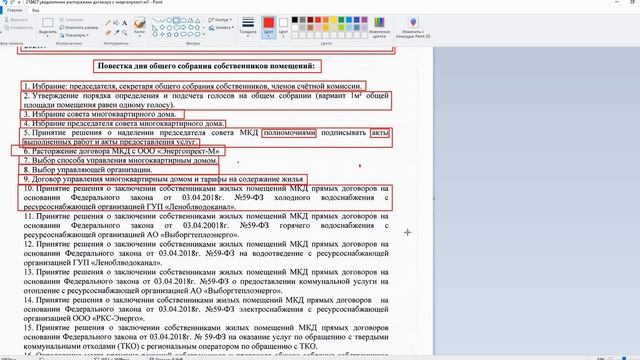Viewport: 640px width, 360px height.
Task: Select the Diamond shape
Action: click(162, 27)
